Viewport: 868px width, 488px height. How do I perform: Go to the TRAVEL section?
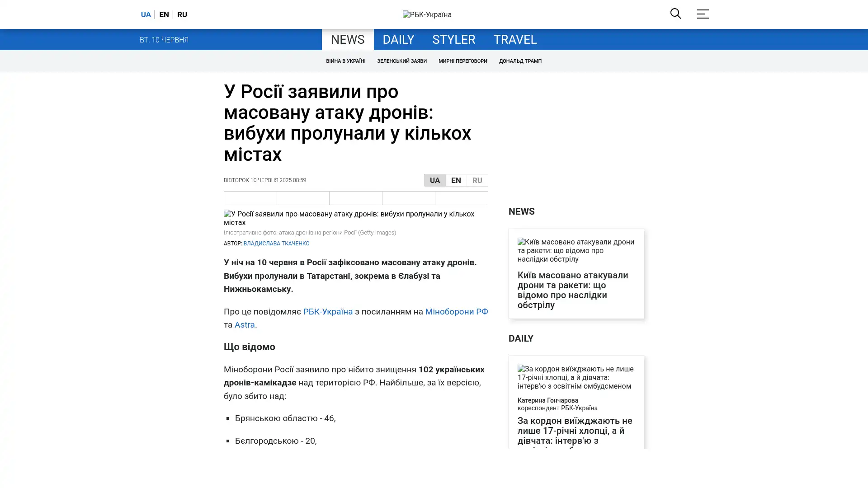click(x=515, y=40)
